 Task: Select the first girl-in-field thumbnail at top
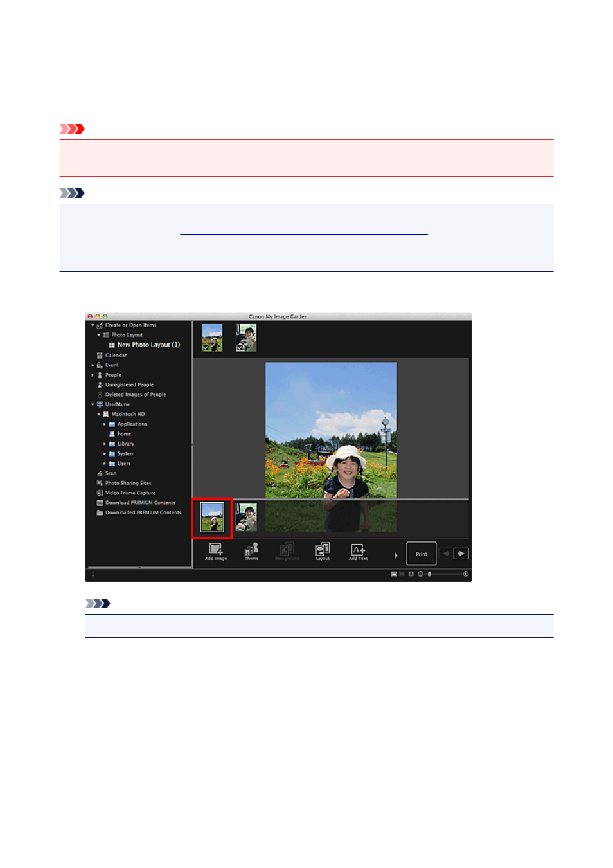point(212,338)
